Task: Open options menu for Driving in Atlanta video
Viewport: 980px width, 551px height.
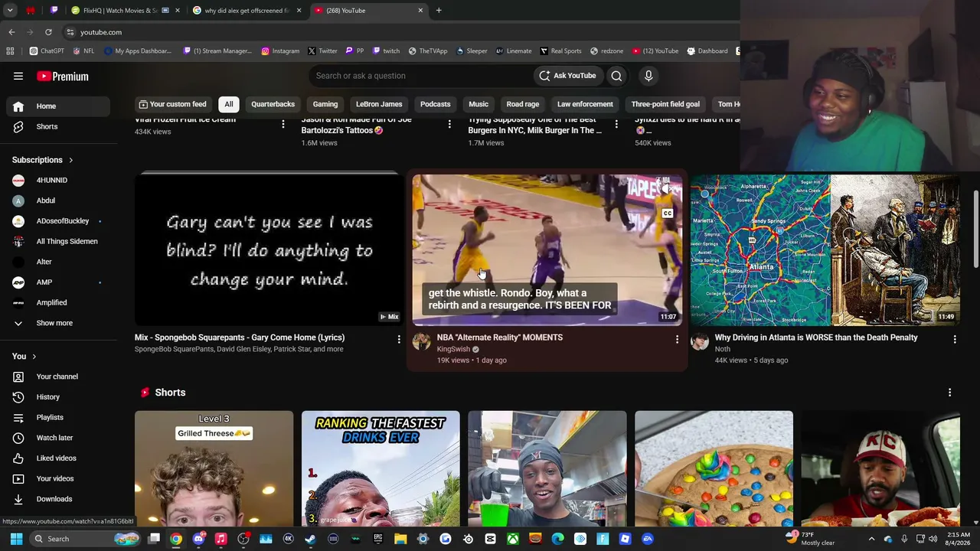Action: click(x=955, y=338)
